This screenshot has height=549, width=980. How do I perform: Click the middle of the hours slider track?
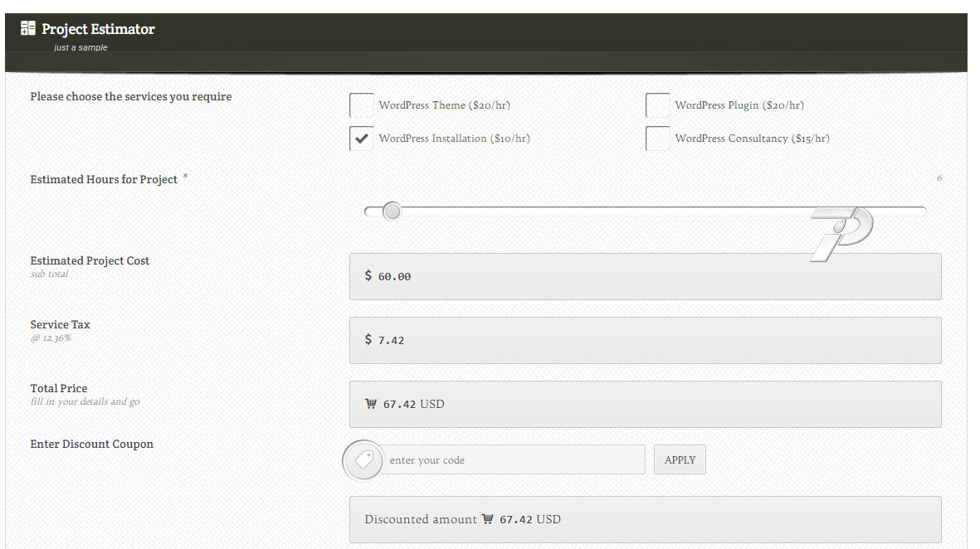tap(645, 211)
